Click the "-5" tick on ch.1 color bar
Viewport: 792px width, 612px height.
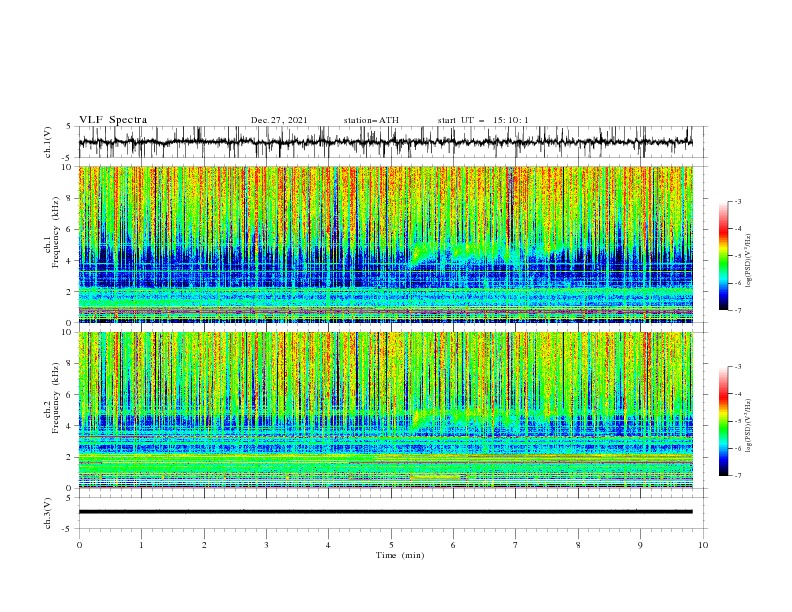737,256
